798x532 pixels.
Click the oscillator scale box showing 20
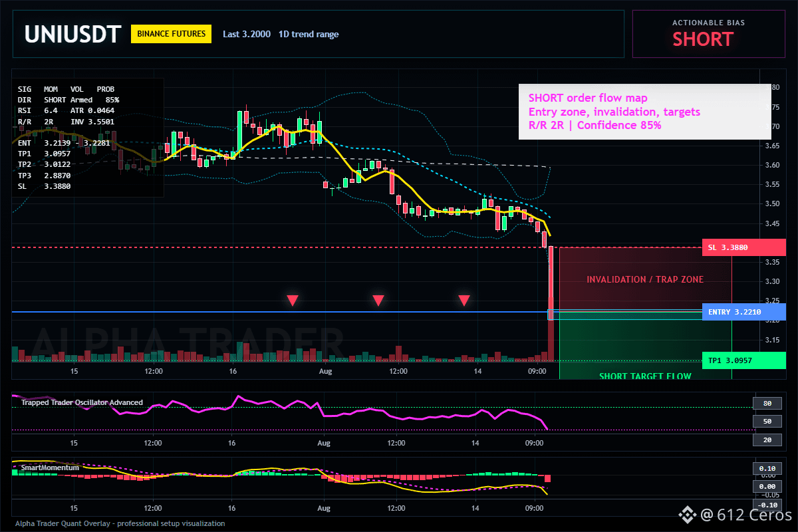pyautogui.click(x=767, y=440)
